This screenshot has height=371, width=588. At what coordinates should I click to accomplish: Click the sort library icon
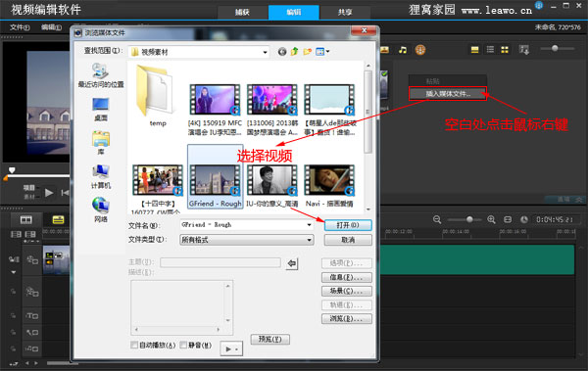click(524, 50)
